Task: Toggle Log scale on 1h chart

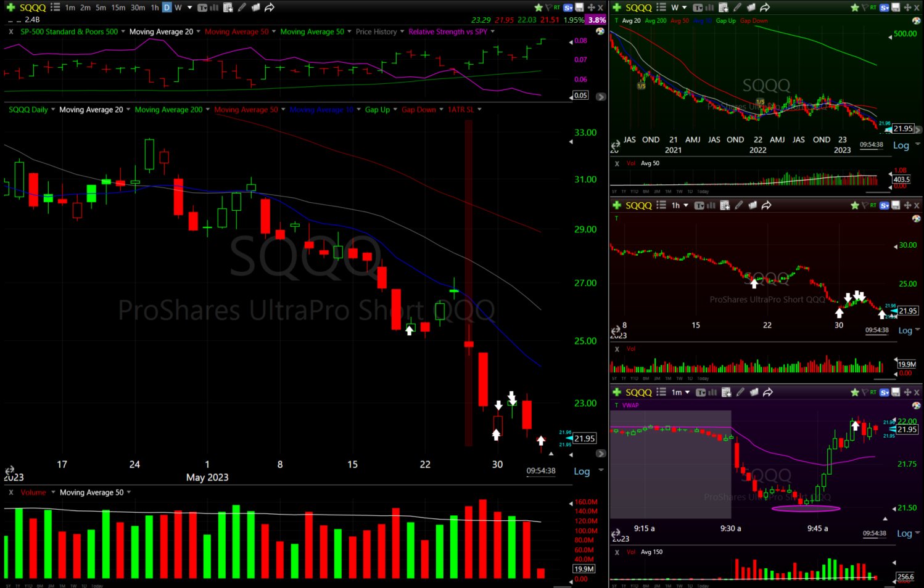Action: pos(905,330)
